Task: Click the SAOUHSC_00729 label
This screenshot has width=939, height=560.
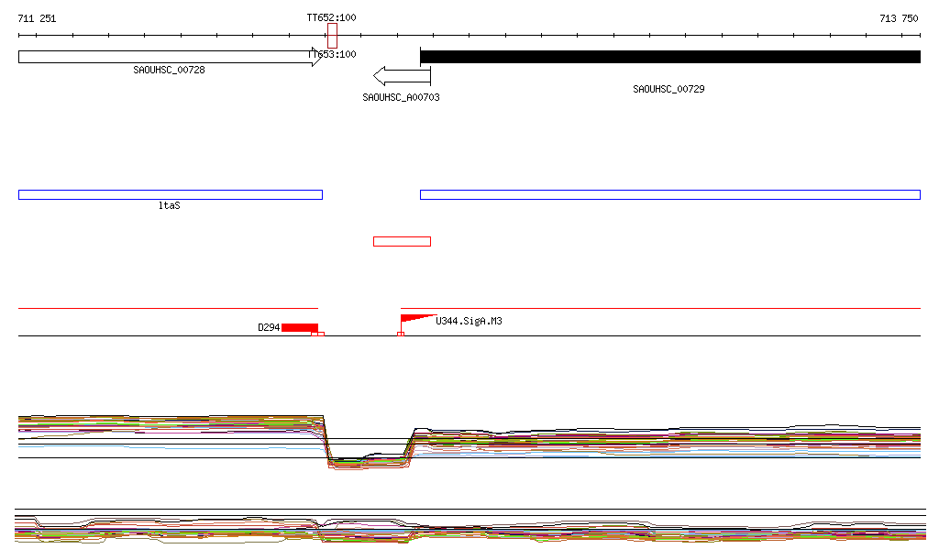Action: pyautogui.click(x=668, y=89)
